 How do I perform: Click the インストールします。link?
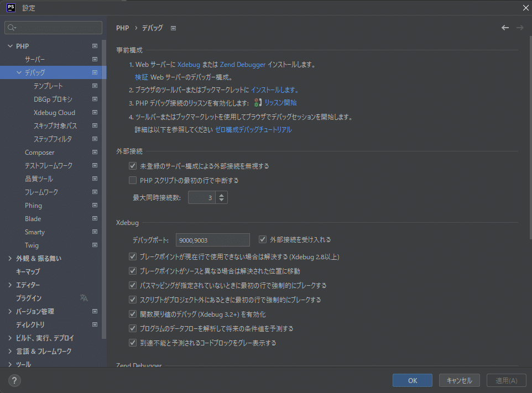click(x=275, y=90)
